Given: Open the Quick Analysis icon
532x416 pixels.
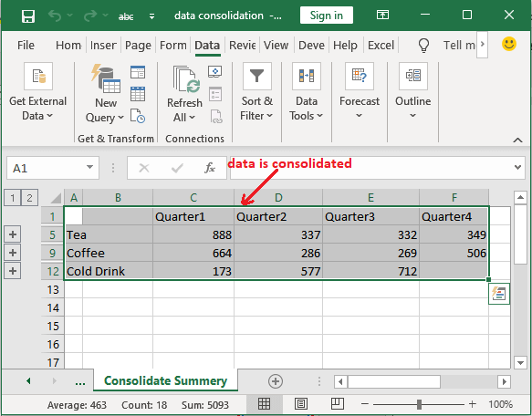Looking at the screenshot, I should tap(499, 294).
